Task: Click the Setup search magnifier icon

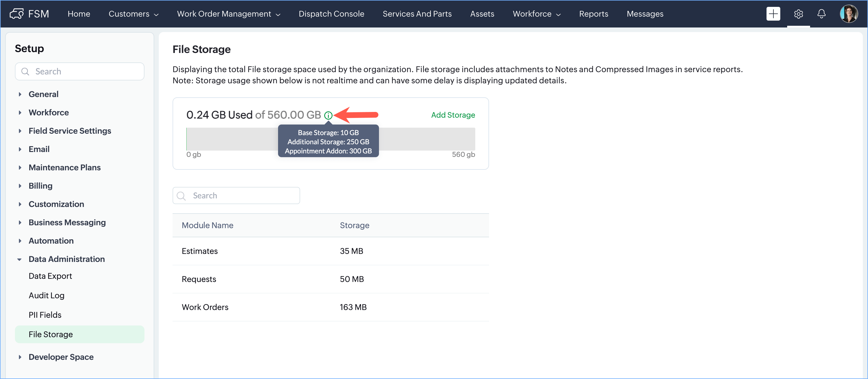Action: coord(25,72)
